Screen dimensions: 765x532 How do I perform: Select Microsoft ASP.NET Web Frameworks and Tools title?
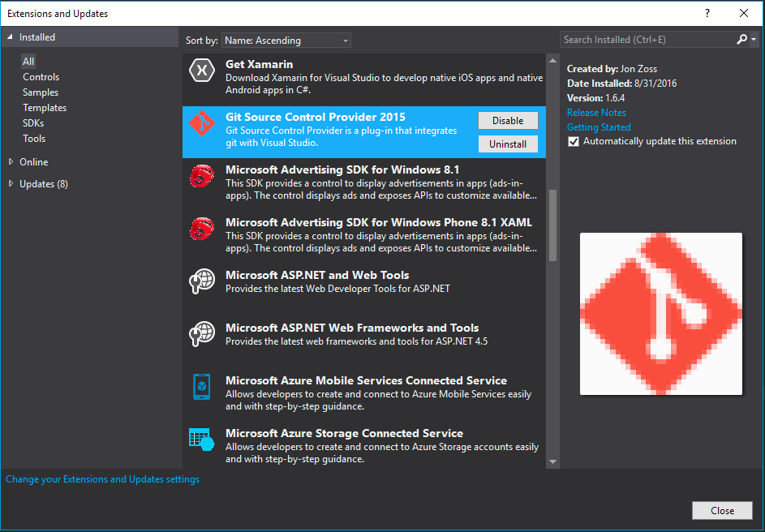click(352, 328)
